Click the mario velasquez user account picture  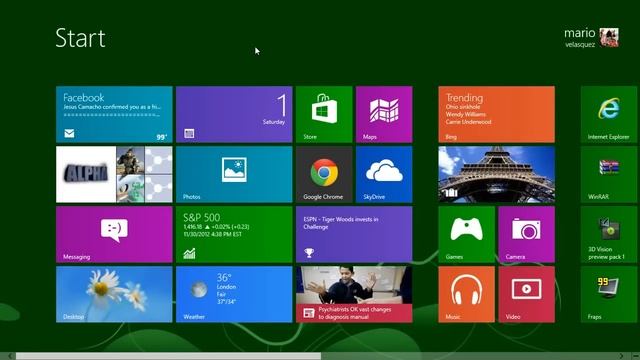(609, 38)
